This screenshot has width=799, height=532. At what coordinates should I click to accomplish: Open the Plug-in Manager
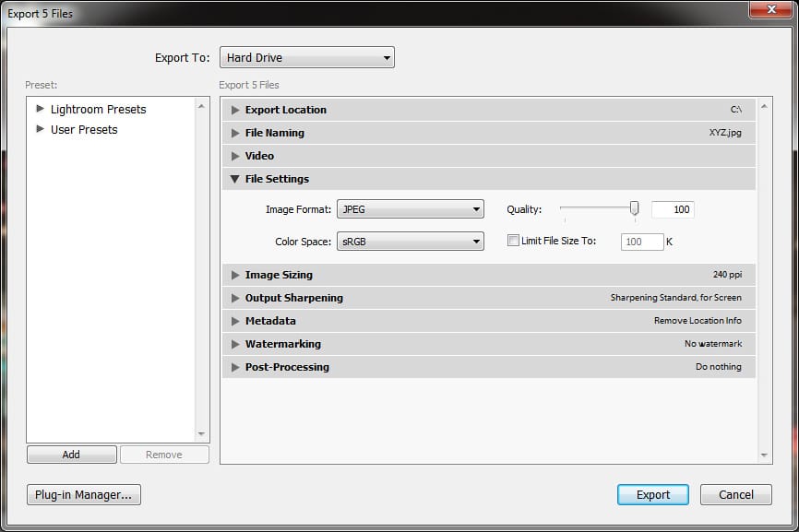pos(84,495)
